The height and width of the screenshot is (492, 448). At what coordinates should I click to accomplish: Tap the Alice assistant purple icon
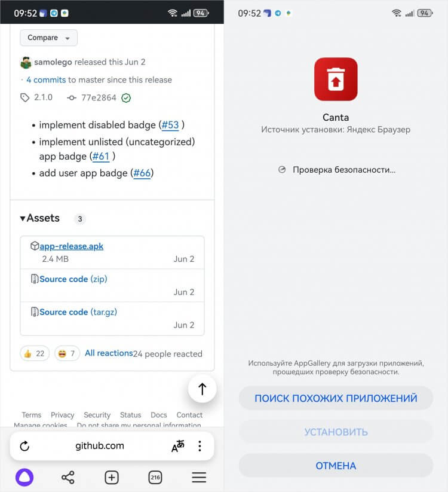[24, 477]
